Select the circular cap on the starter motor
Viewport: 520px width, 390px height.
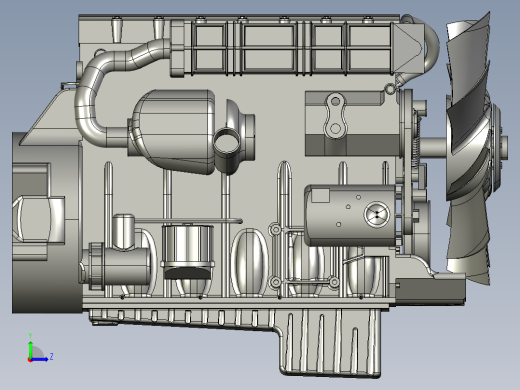[377, 214]
